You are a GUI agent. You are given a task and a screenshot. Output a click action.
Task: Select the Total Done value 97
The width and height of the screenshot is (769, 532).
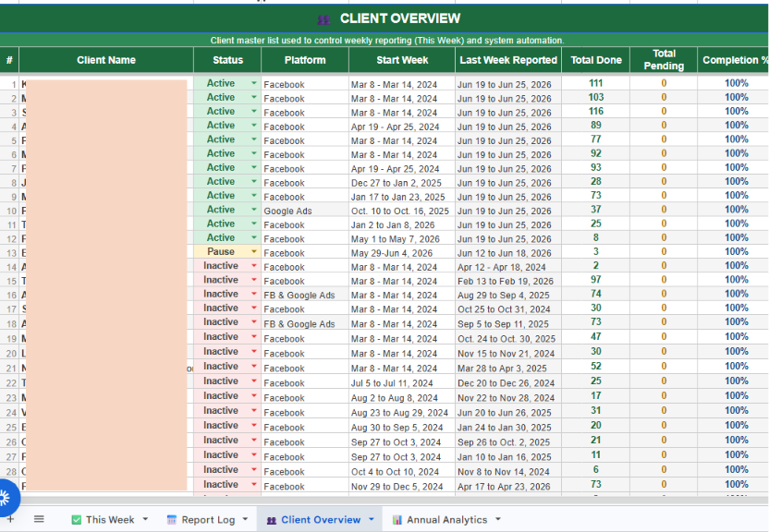[596, 280]
